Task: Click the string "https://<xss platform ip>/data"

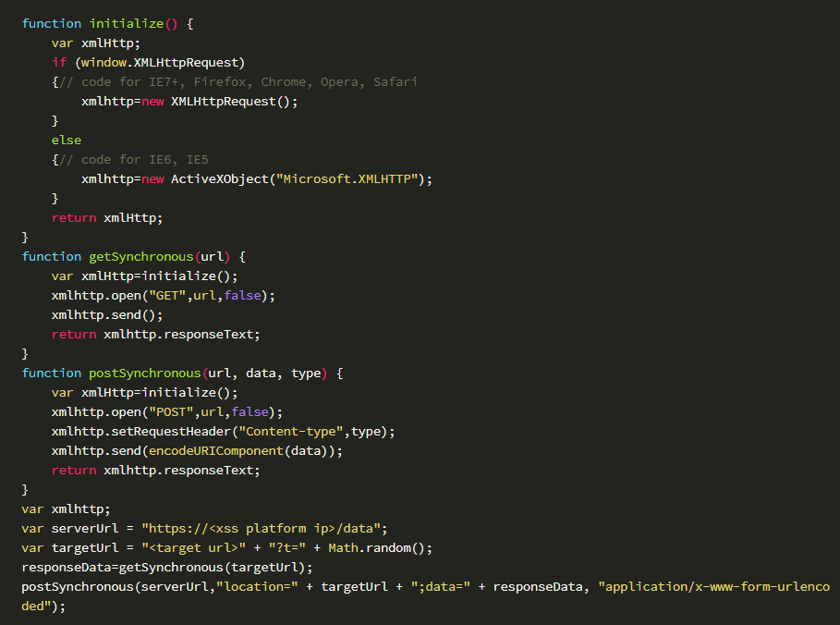Action: 261,529
